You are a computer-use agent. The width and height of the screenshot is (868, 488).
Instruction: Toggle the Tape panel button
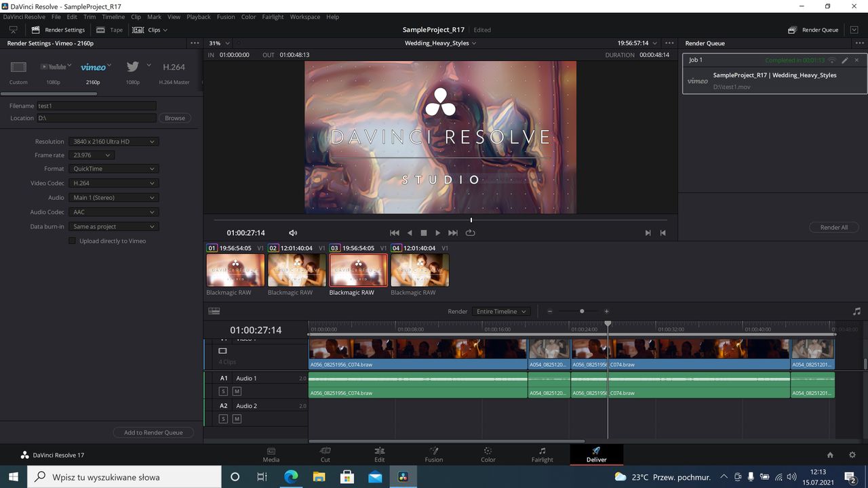click(110, 30)
